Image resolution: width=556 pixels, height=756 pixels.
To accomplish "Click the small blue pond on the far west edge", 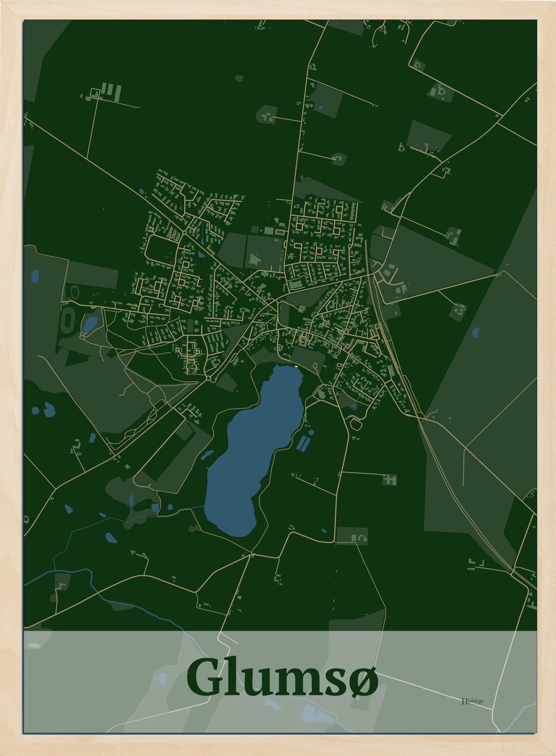I will tap(35, 275).
